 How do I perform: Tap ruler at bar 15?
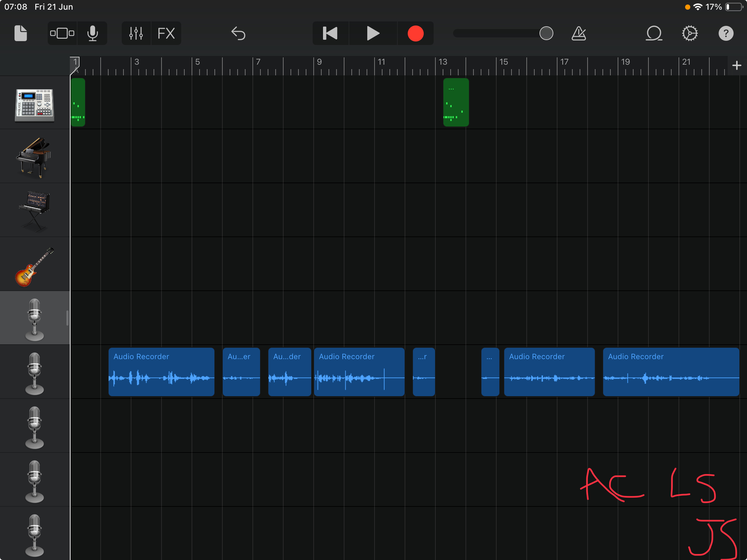(504, 62)
